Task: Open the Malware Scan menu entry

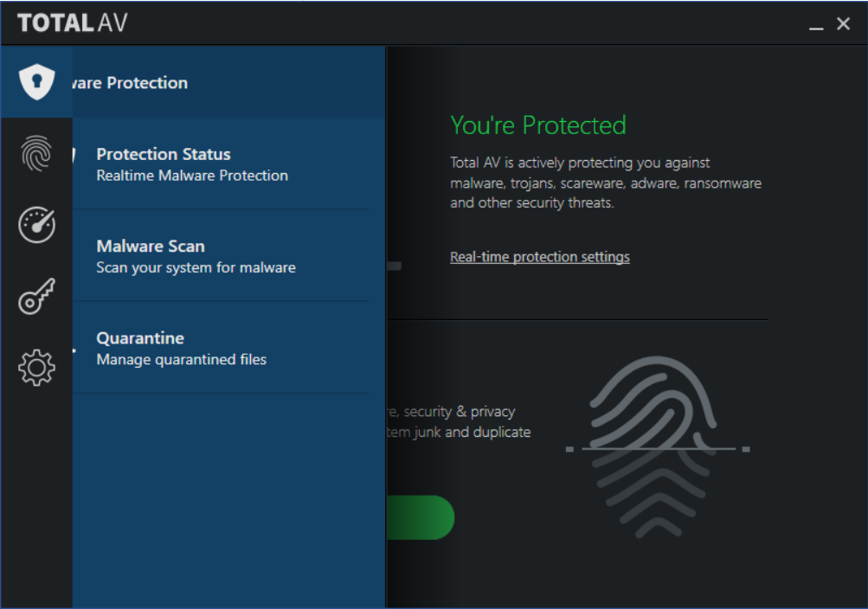Action: 151,256
